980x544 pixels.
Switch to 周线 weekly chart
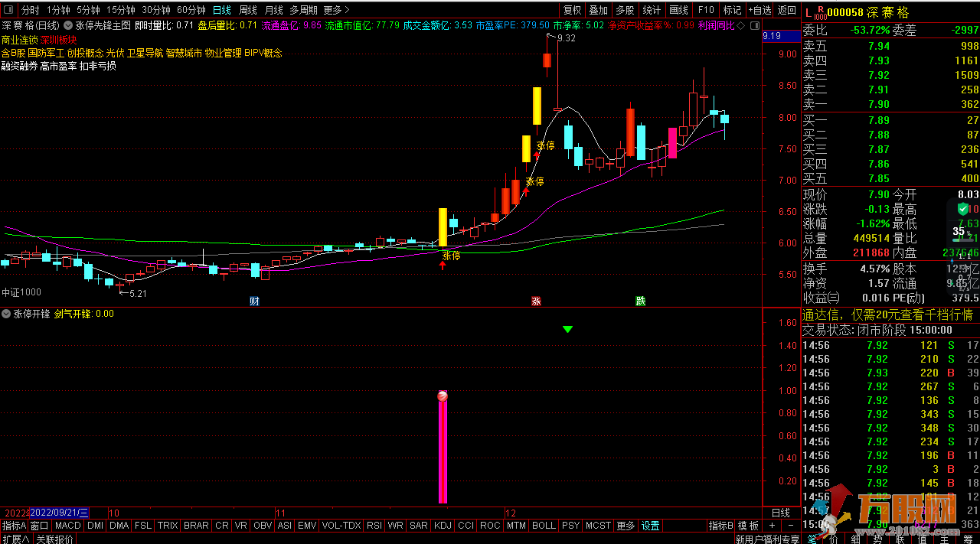247,10
